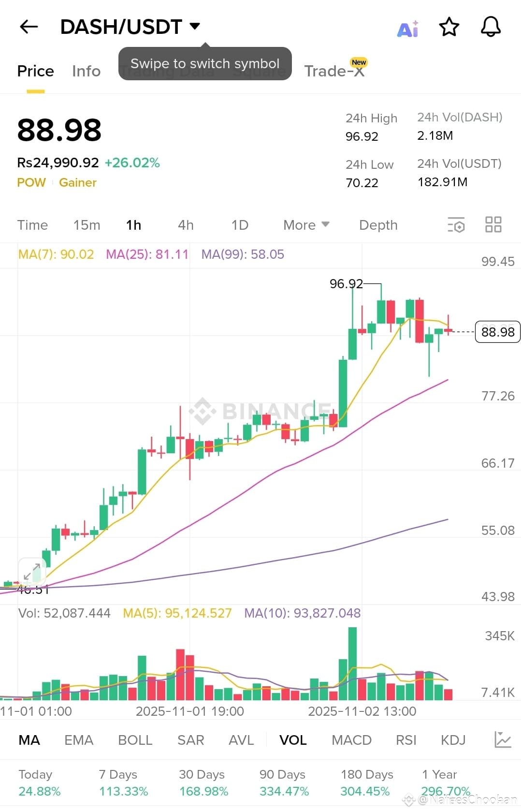Tap the tallest green volume bar
Image resolution: width=521 pixels, height=812 pixels.
(352, 664)
